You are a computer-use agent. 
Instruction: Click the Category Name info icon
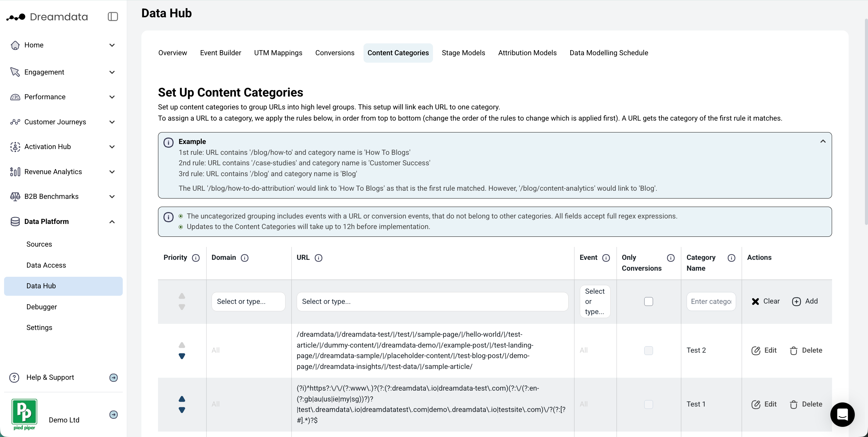pos(731,258)
